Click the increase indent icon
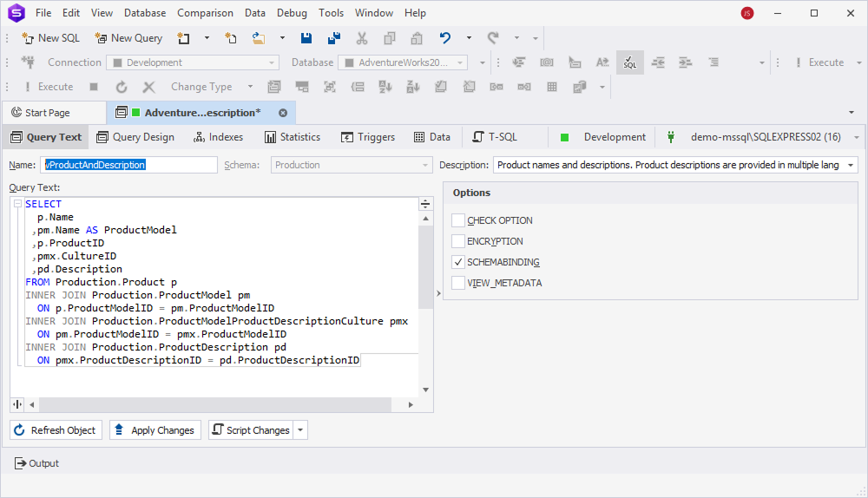This screenshot has height=498, width=868. pyautogui.click(x=686, y=62)
